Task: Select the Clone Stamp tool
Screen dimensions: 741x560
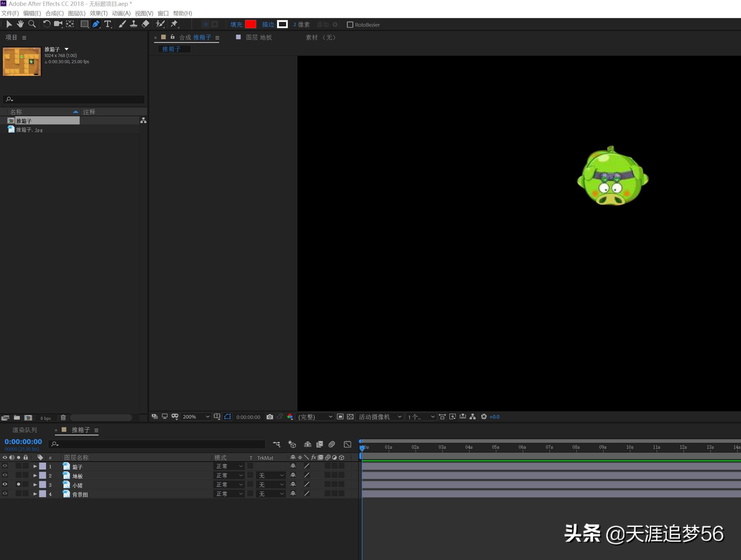Action: click(x=134, y=24)
